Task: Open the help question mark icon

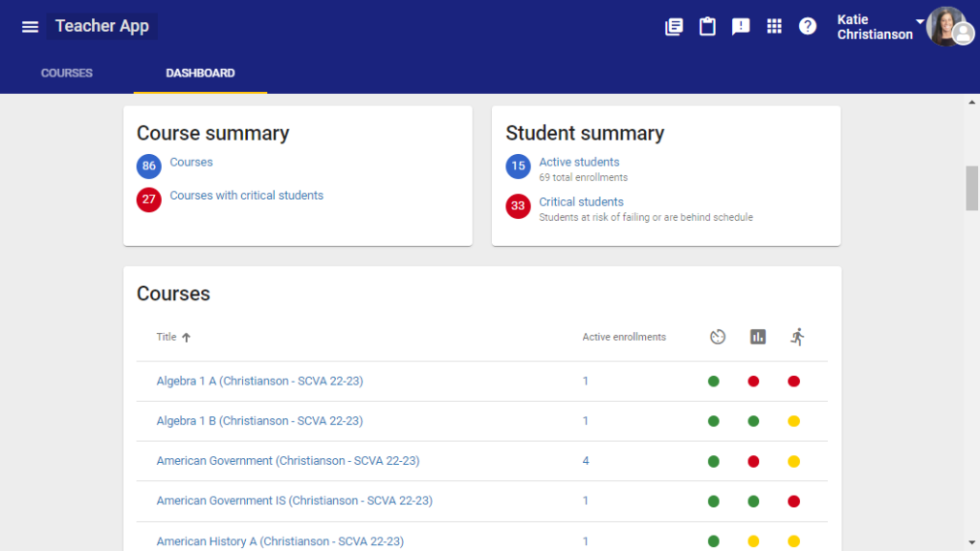Action: [x=808, y=27]
